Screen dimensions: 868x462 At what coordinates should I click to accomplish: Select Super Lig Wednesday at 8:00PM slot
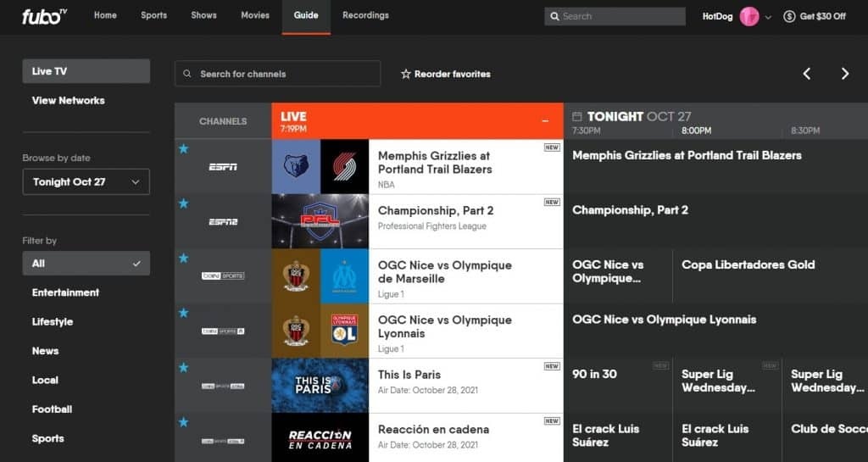[726, 386]
